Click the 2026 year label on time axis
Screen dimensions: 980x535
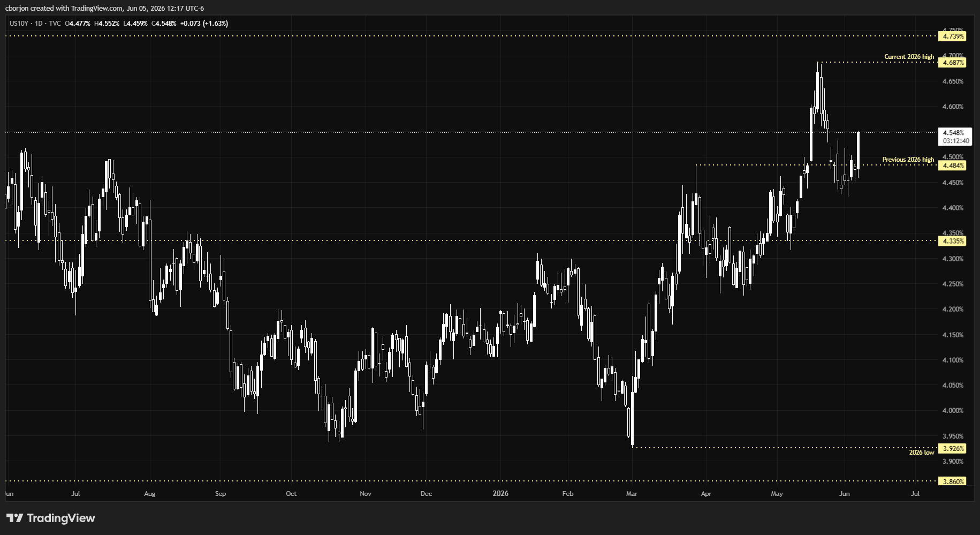coord(500,494)
